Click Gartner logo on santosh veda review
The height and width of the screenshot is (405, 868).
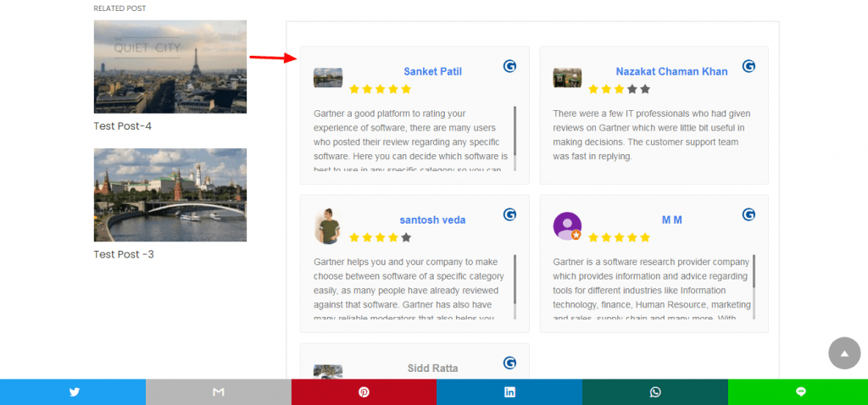point(509,214)
